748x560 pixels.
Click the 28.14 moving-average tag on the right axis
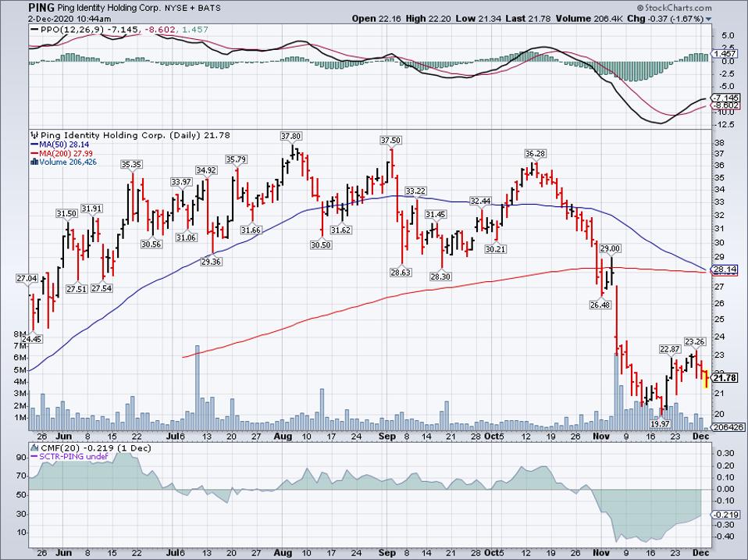click(725, 269)
